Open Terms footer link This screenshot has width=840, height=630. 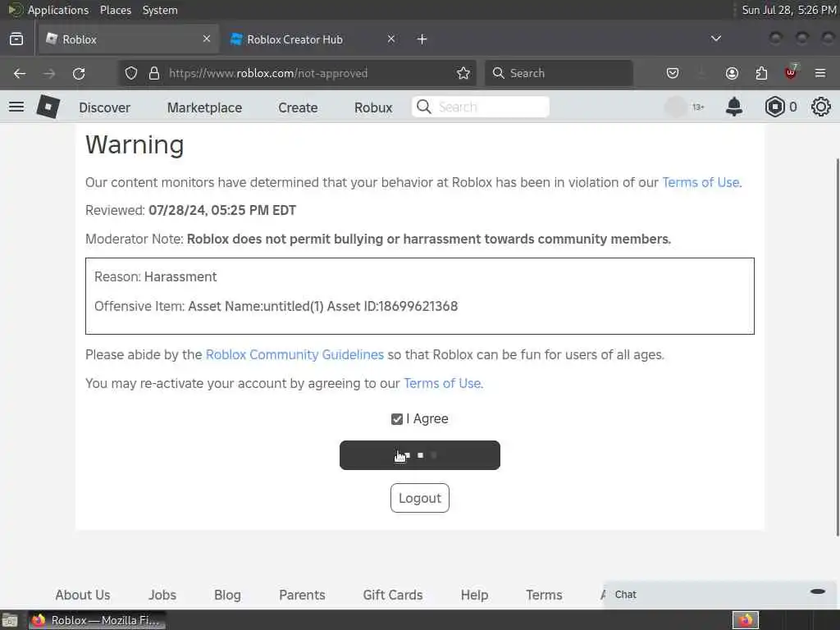click(x=545, y=596)
